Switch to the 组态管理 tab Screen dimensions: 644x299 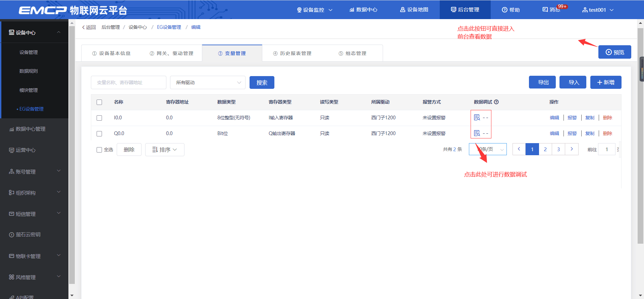(353, 53)
